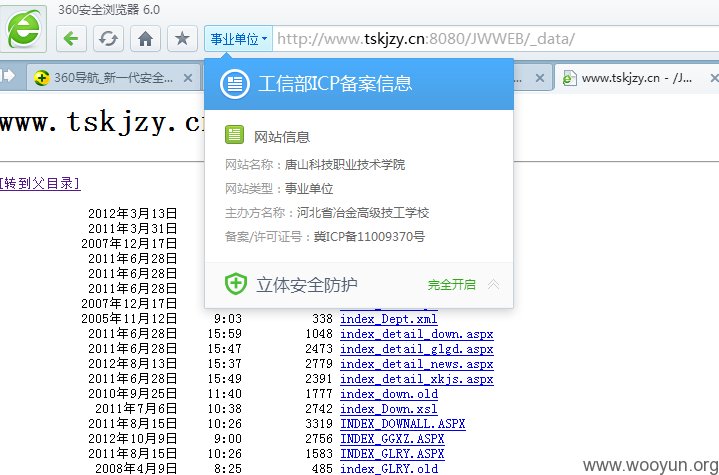
Task: Open index_detail_glgd.aspx link
Action: (416, 349)
